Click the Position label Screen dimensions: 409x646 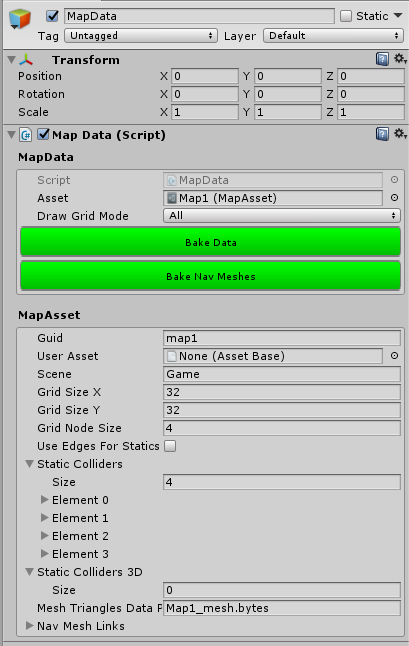point(40,76)
